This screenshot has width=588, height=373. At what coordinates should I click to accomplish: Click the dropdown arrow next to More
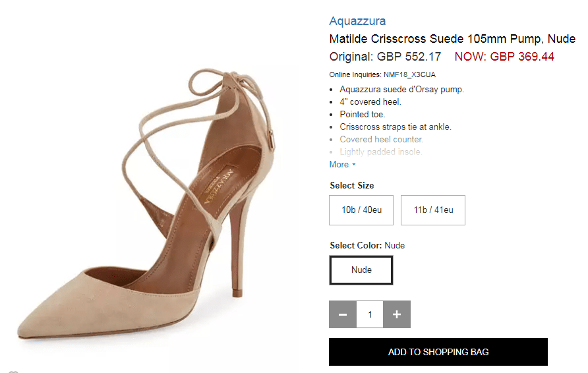click(x=354, y=165)
